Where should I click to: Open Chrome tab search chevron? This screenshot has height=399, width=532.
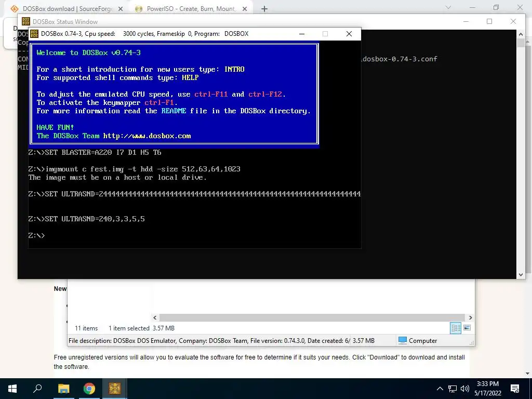448,7
